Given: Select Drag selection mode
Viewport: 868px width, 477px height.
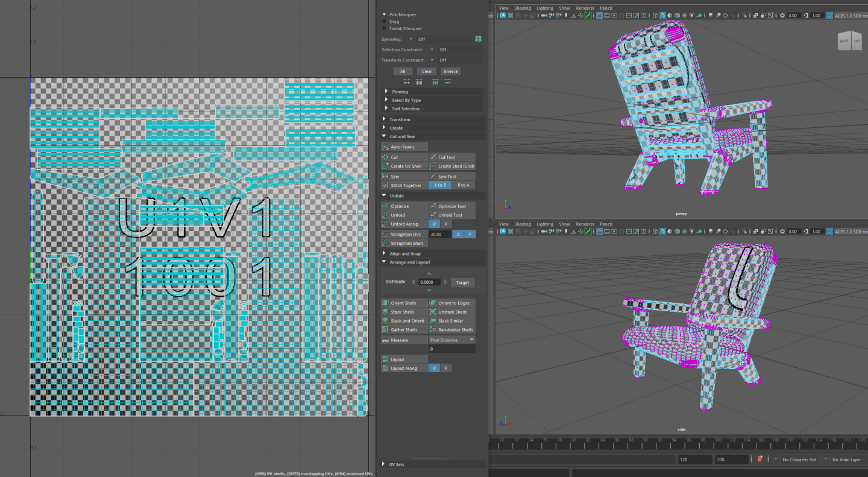Looking at the screenshot, I should (x=385, y=21).
